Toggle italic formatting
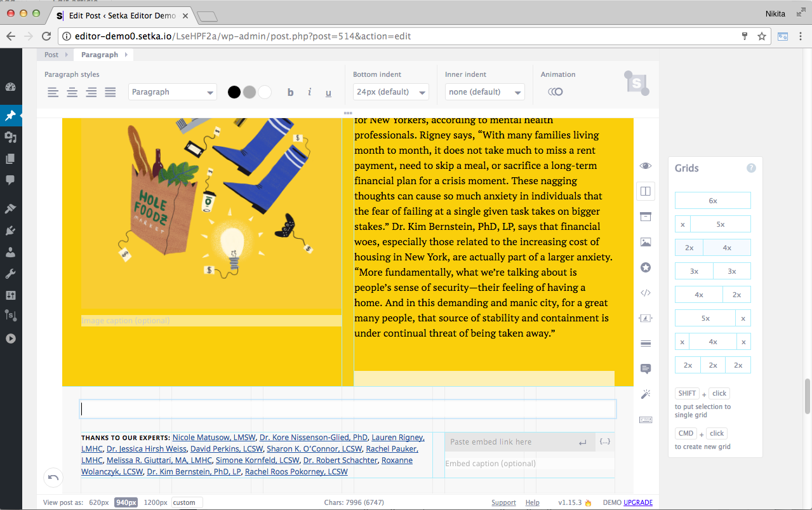Screen dimensions: 812x510 (x=309, y=92)
